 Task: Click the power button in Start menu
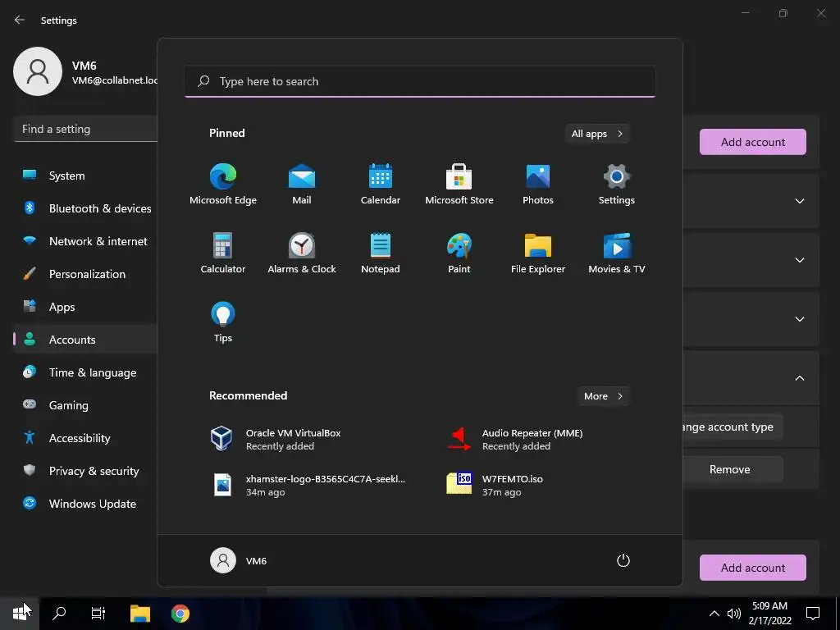point(623,560)
